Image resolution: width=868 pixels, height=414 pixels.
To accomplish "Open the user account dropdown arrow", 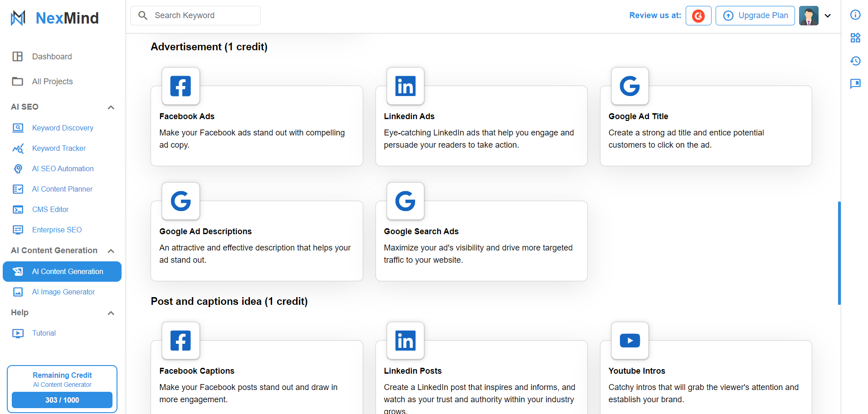I will tap(828, 15).
